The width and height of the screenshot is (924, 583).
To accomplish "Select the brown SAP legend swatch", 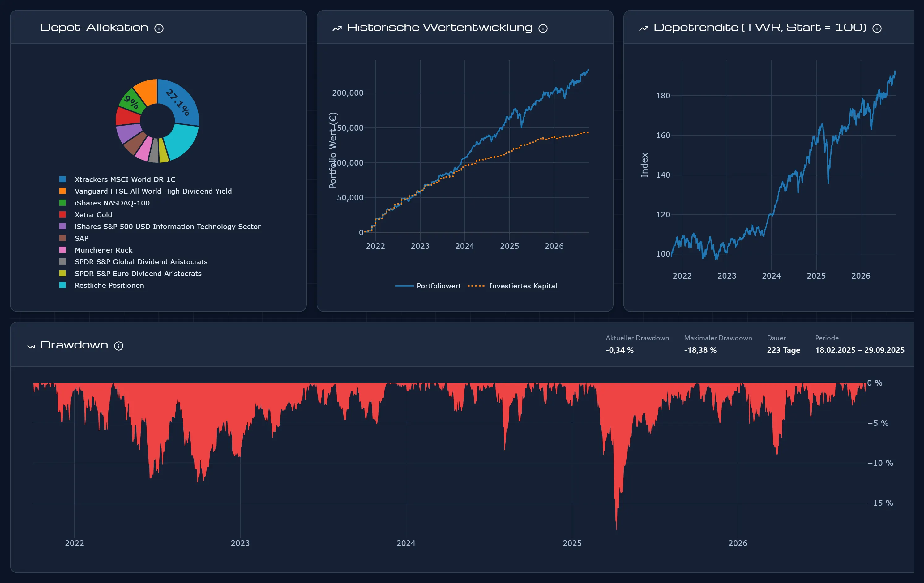I will (x=62, y=238).
